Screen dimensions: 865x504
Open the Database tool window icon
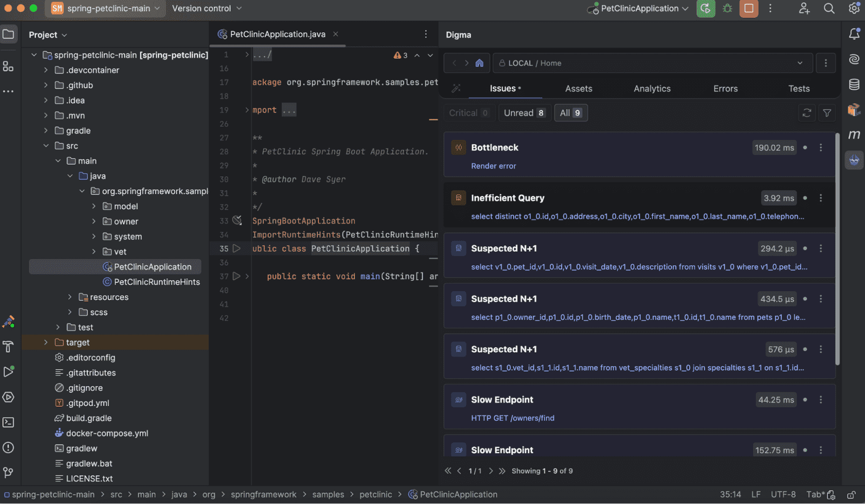pos(854,84)
